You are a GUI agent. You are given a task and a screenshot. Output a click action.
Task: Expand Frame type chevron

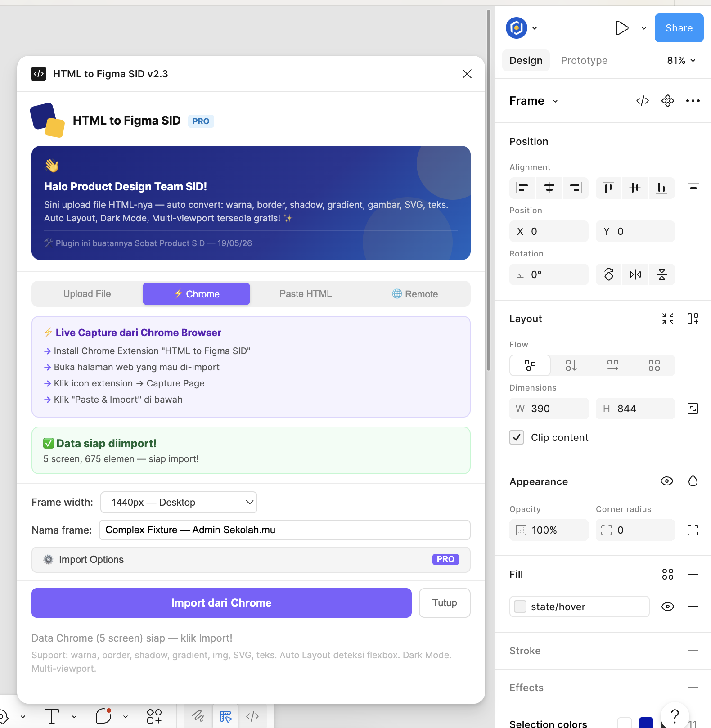pos(555,101)
